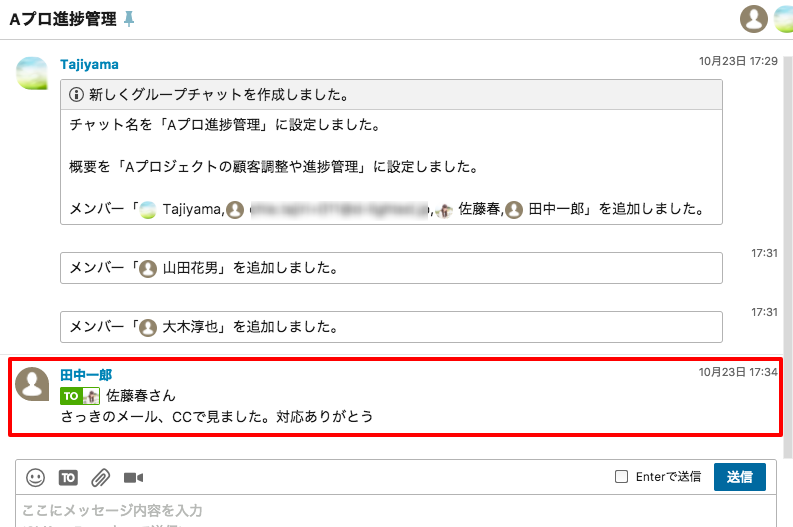Click the timestamp 10月23日 17:29

738,61
